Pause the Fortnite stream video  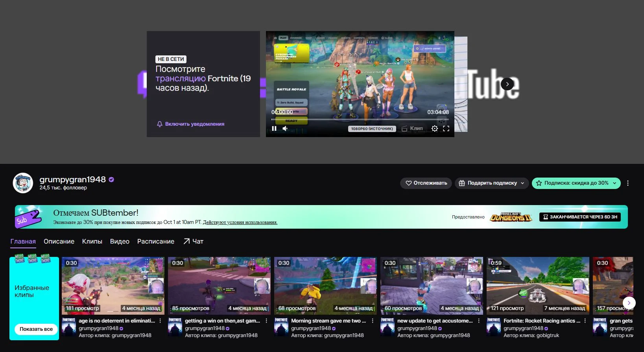274,128
